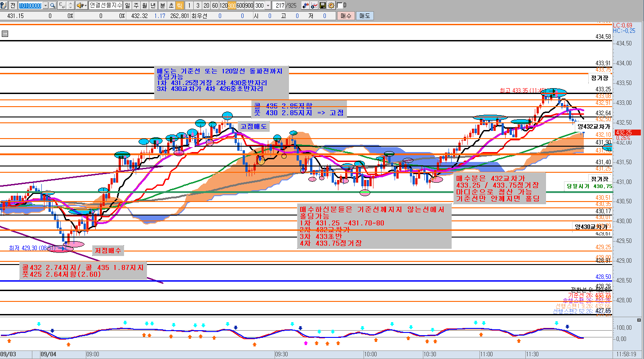Select the 틱 (tick) period toggle
Screen dimensions: 644x359
click(x=179, y=5)
